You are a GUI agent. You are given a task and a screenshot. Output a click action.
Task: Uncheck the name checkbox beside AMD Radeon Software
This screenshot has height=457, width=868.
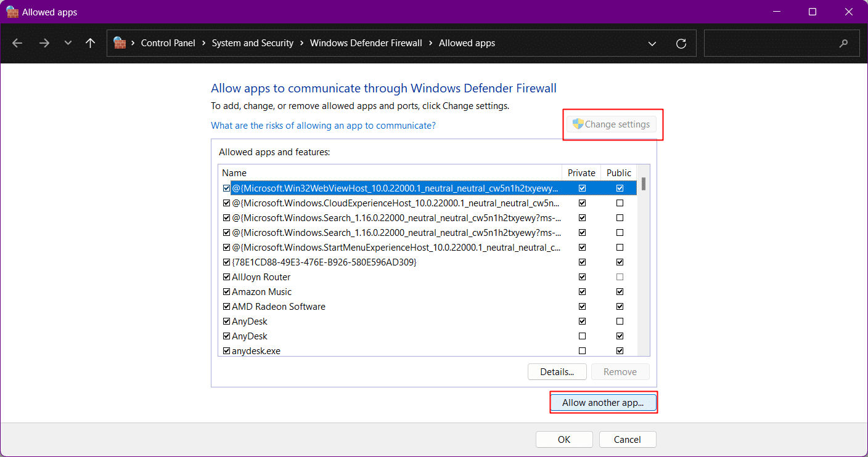click(x=226, y=307)
